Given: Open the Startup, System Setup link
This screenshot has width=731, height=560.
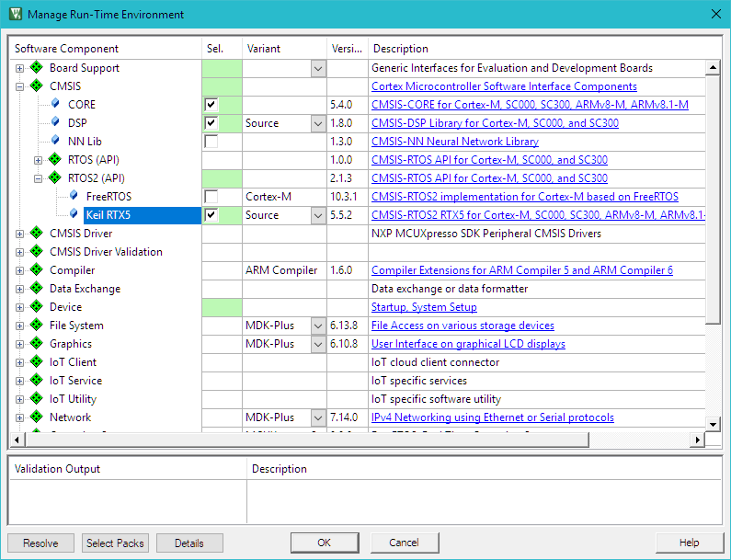Looking at the screenshot, I should point(424,307).
